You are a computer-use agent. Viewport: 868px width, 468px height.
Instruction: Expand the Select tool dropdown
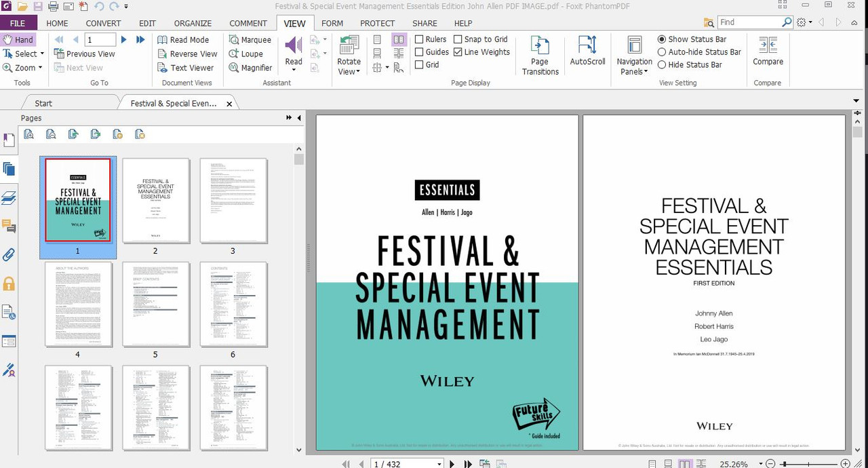[42, 54]
